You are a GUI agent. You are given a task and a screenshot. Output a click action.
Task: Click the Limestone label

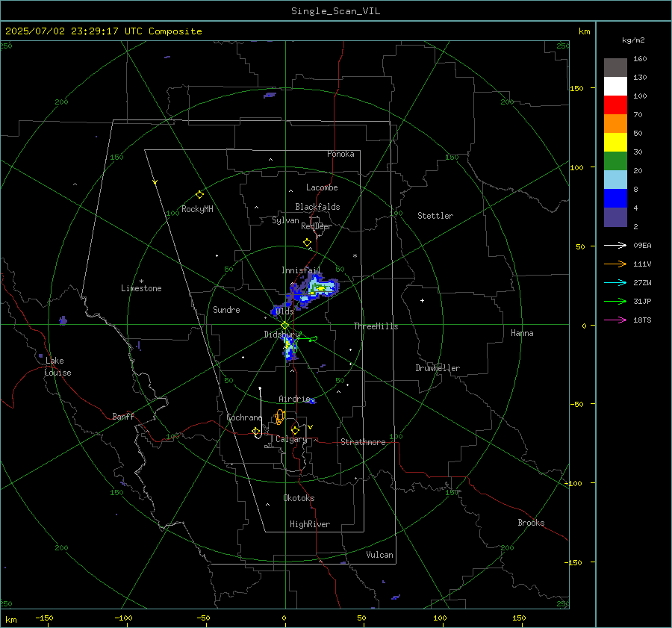(x=141, y=288)
